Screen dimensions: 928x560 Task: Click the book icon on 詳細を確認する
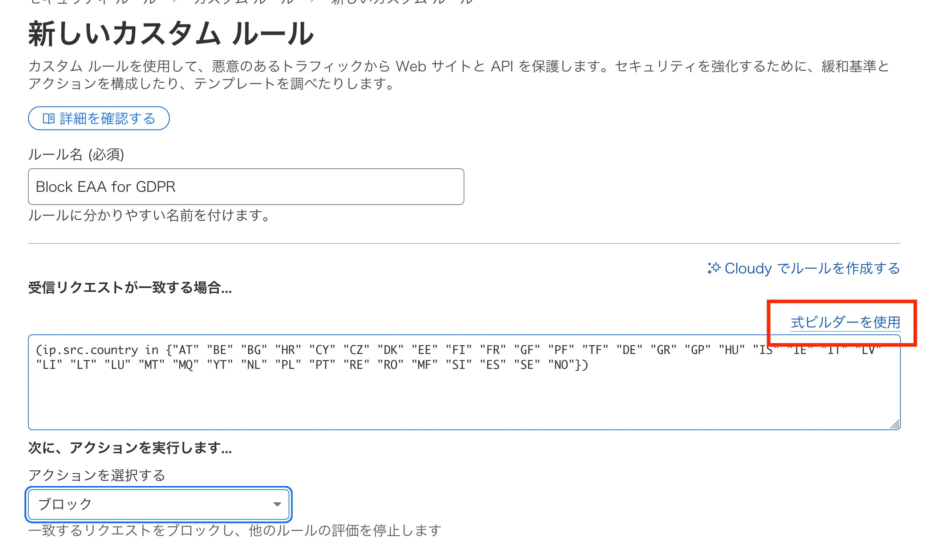[49, 118]
